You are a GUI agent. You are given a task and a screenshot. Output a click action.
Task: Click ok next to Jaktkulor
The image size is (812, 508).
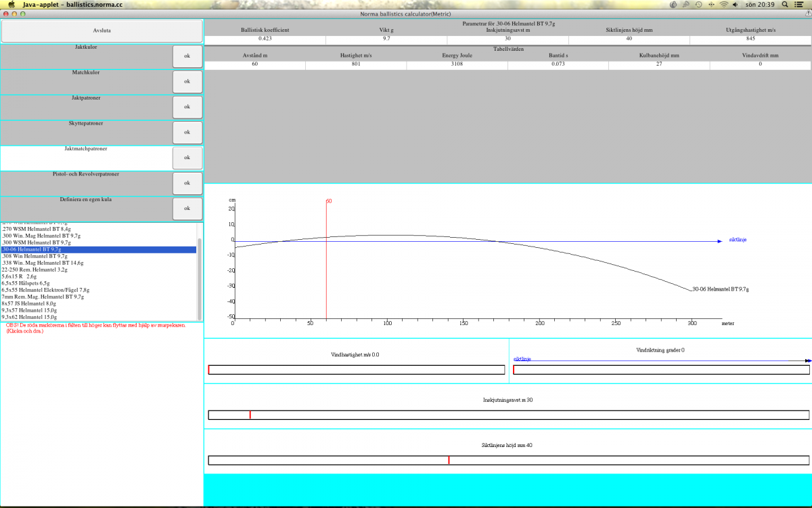[187, 56]
